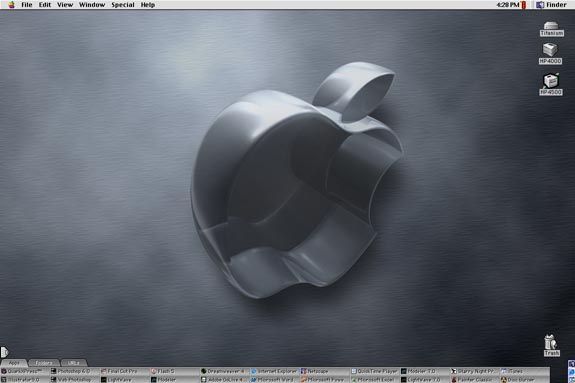Launch Netscape from the launcher
The image size is (575, 383).
coord(324,371)
